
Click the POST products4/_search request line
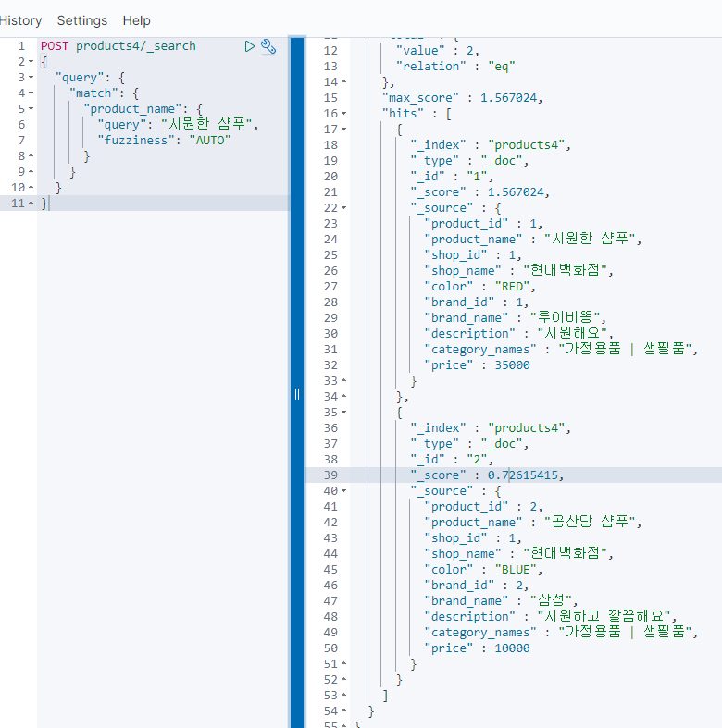click(118, 46)
